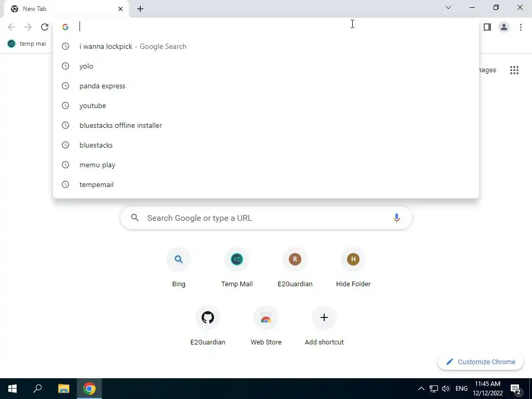
Task: Click the browser back arrow
Action: 11,27
